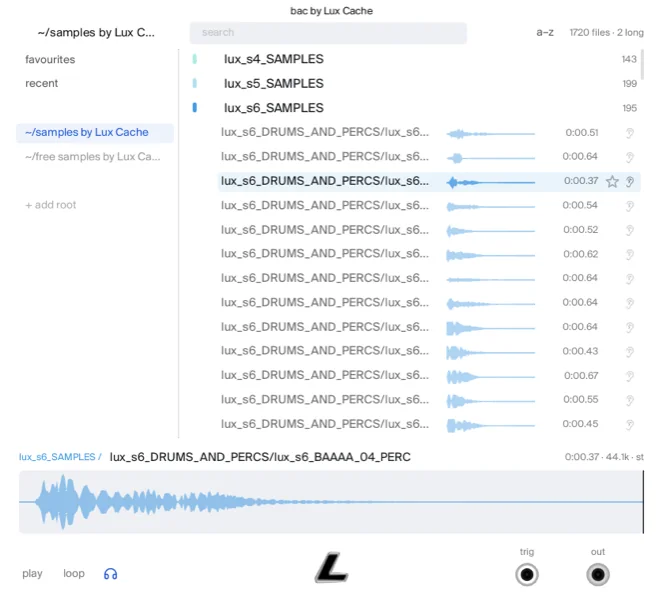663x600 pixels.
Task: Click the ear icon on the 0:00.43 sample row
Action: click(630, 352)
